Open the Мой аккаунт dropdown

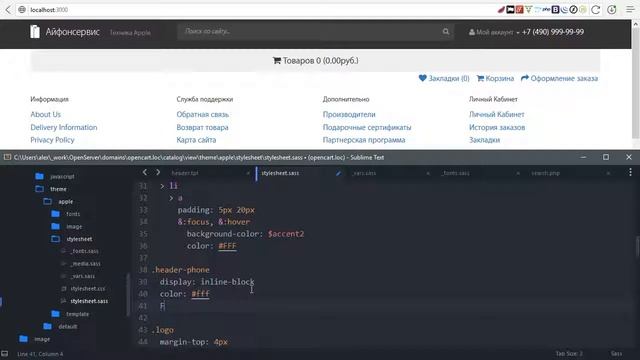494,32
